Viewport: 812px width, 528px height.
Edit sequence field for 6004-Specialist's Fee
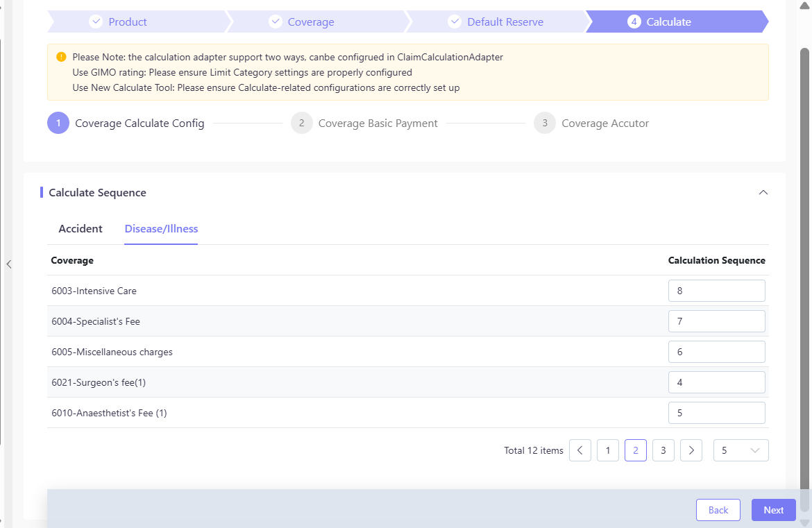click(716, 321)
